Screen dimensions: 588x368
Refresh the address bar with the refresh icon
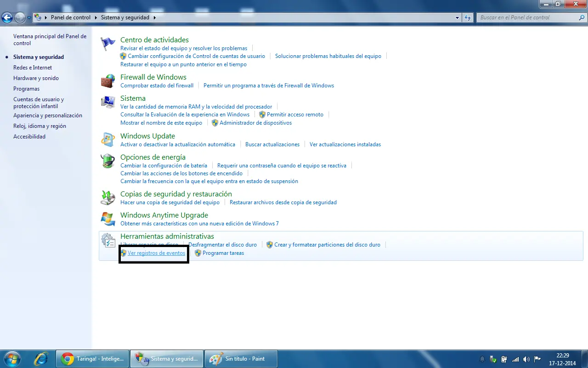(x=468, y=17)
